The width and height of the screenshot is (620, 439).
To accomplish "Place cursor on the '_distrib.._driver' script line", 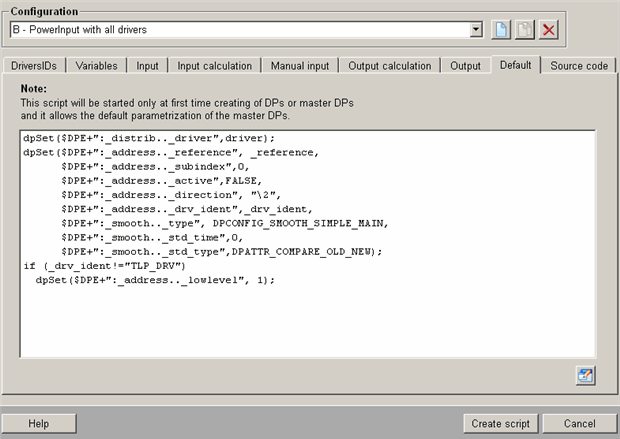I will (x=148, y=138).
